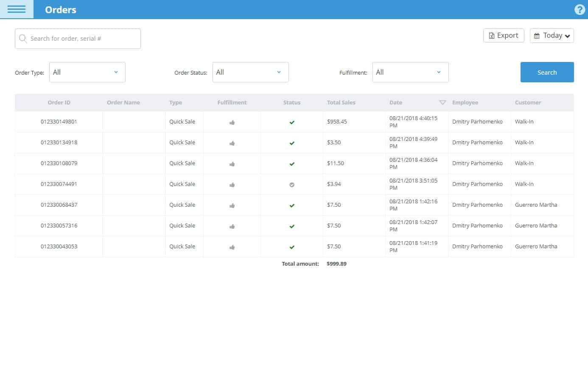Click status checkmark for order 012330043053

tap(292, 247)
